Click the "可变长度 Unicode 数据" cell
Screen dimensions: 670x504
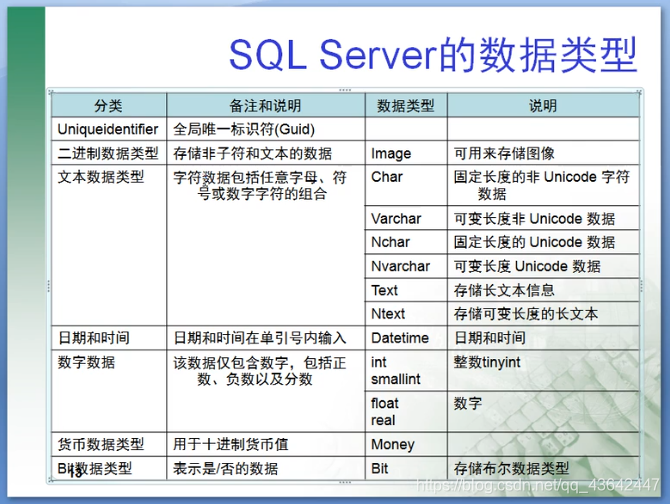(544, 266)
